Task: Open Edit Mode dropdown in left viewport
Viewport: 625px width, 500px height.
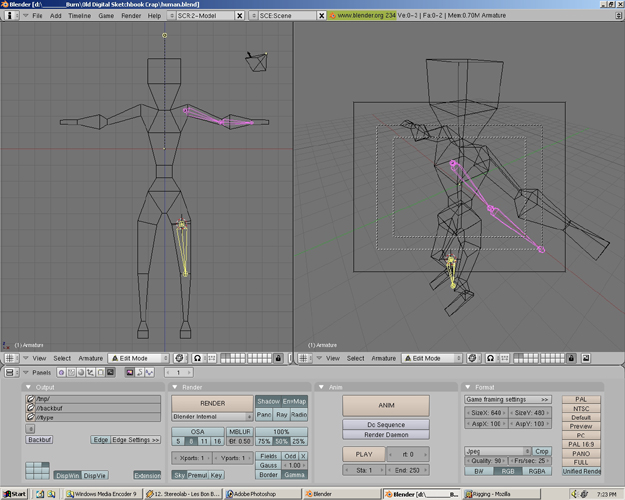Action: [x=138, y=358]
